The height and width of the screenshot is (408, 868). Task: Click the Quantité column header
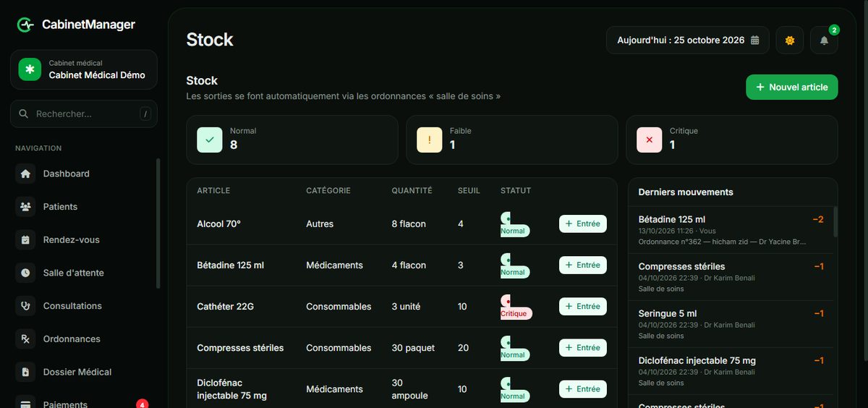point(412,191)
